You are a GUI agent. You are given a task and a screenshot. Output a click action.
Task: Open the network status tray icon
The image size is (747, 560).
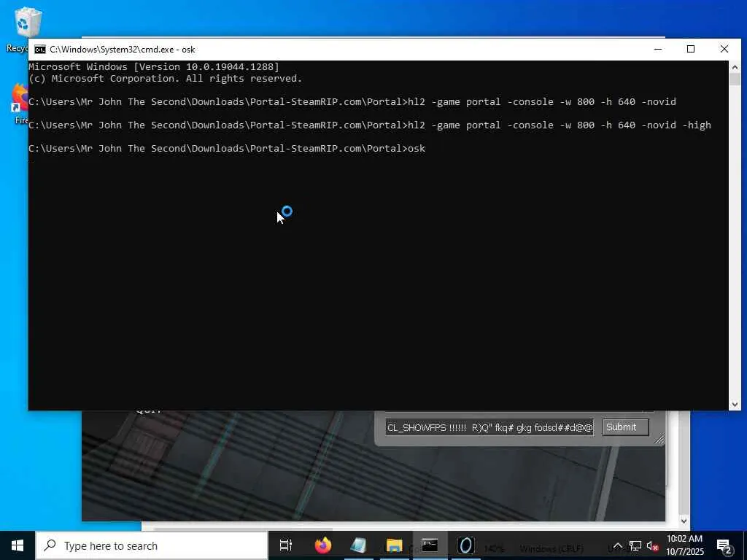635,546
